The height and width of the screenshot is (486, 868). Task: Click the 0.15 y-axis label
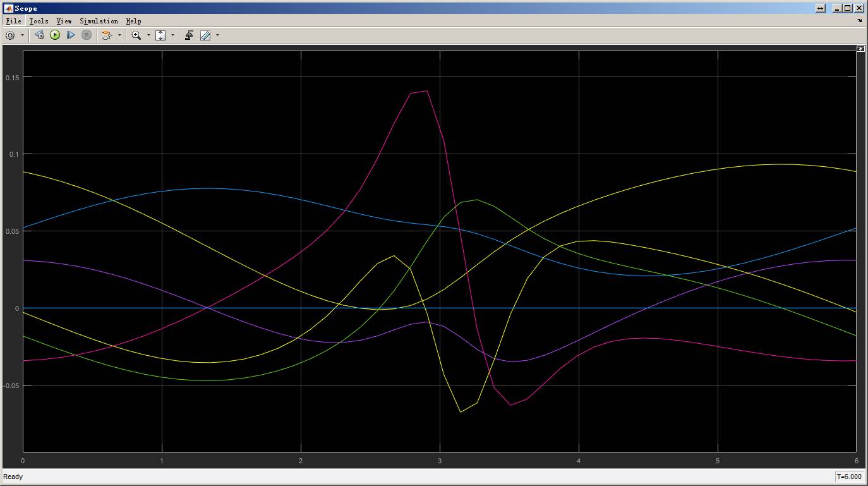click(12, 77)
